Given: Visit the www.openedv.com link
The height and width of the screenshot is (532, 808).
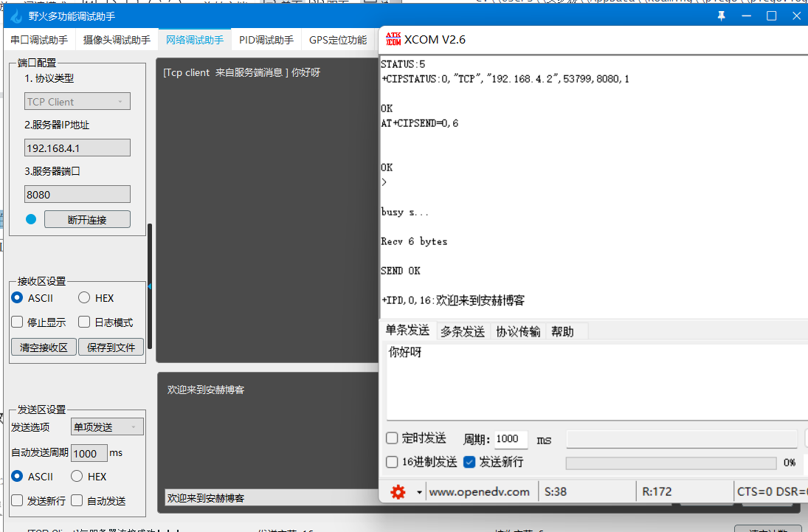Looking at the screenshot, I should click(481, 491).
